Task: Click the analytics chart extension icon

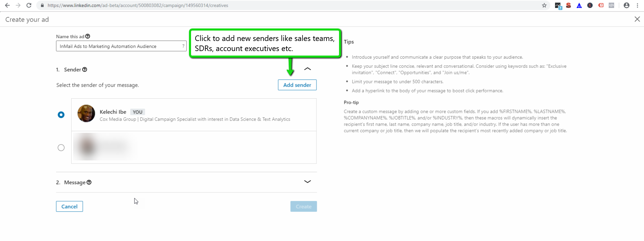Action: click(x=558, y=5)
